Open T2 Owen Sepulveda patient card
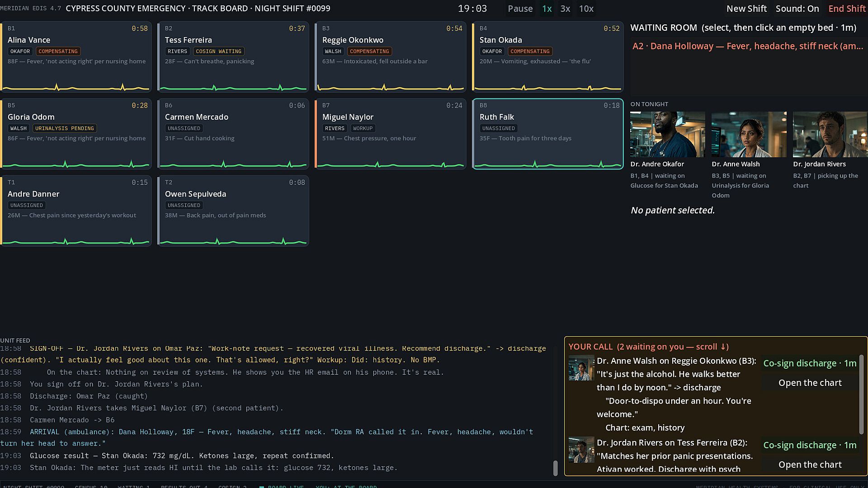868x488 pixels. click(x=233, y=211)
